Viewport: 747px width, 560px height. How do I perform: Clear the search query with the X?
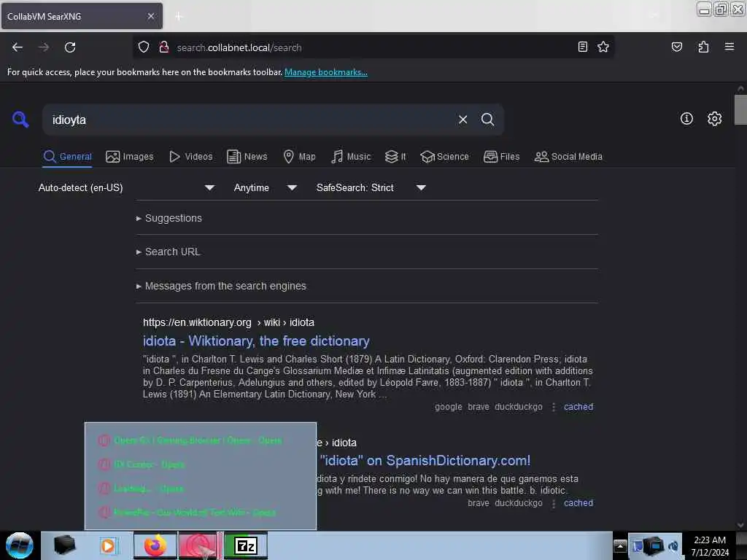[462, 120]
